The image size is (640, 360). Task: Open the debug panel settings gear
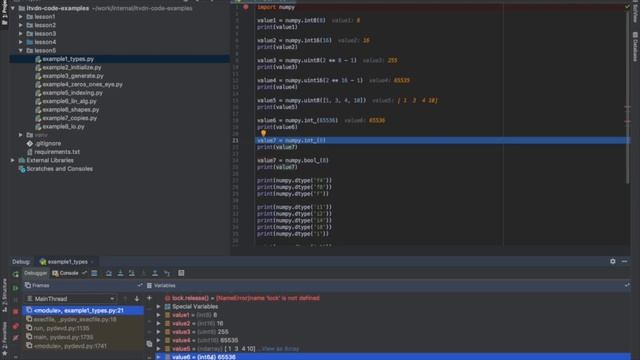click(613, 261)
